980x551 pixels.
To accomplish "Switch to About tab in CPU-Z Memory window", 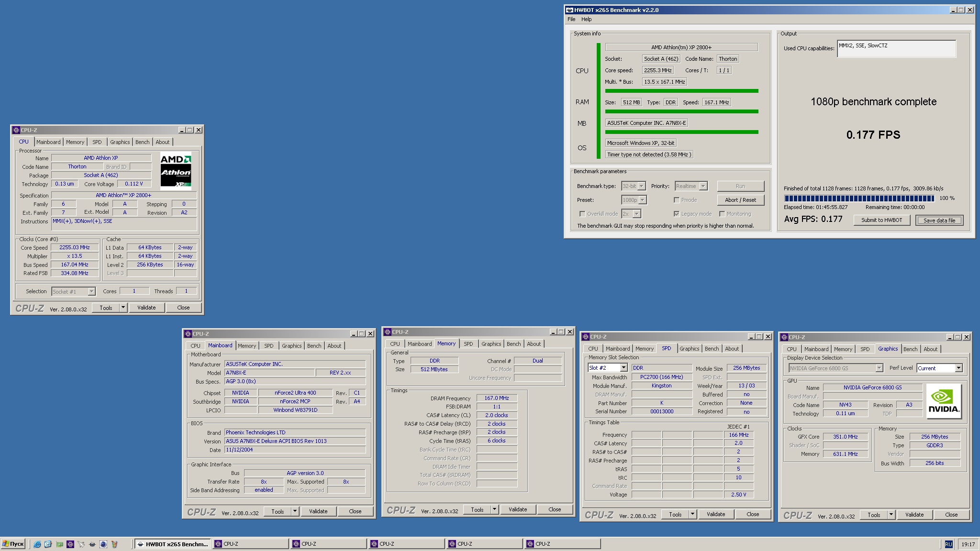I will (534, 344).
